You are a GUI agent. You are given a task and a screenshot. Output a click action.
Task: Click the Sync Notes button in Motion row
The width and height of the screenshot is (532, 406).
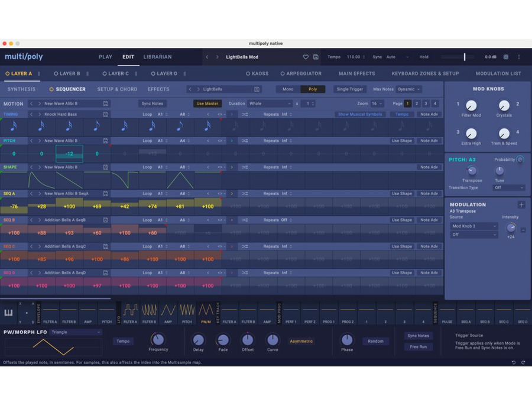click(153, 103)
